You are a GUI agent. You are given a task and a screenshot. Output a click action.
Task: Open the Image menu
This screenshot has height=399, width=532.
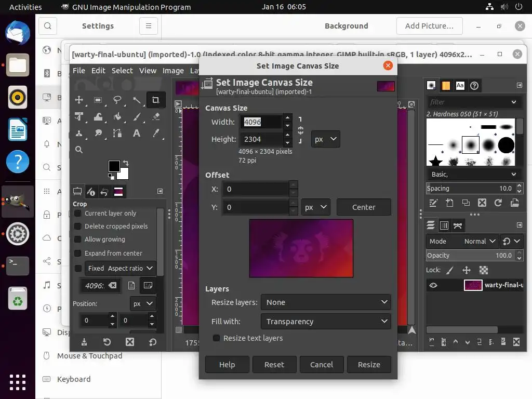[x=173, y=71]
